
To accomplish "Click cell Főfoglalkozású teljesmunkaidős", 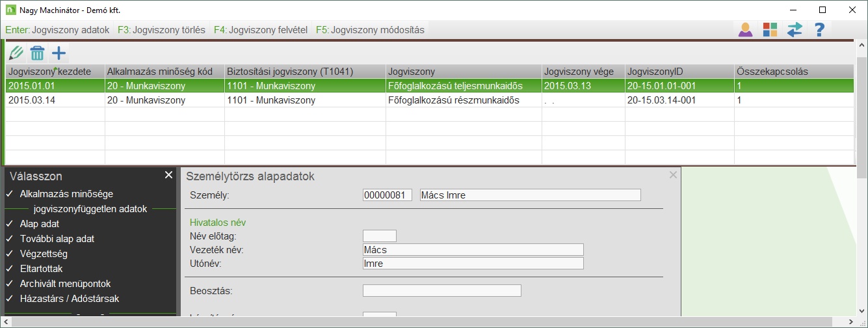I will coord(464,86).
